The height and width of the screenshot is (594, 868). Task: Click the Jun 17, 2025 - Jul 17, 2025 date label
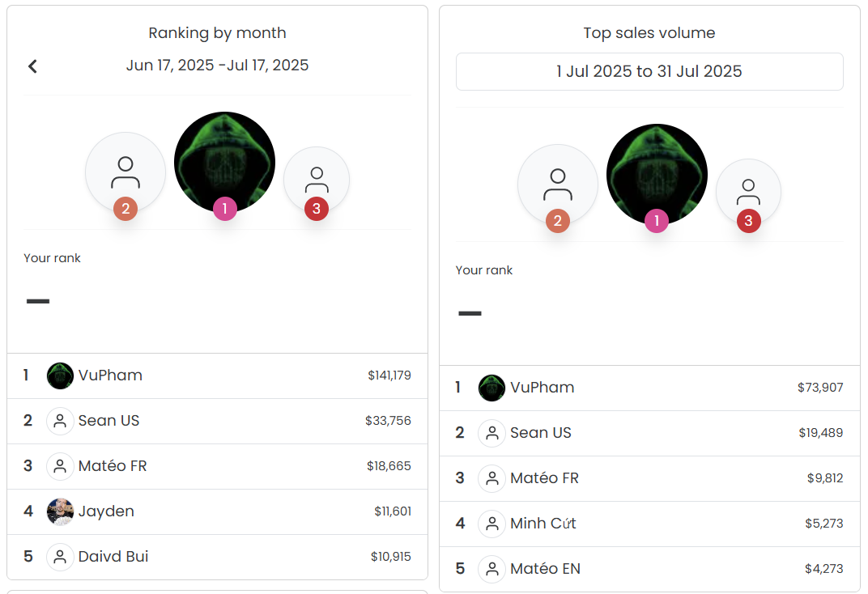[x=218, y=66]
